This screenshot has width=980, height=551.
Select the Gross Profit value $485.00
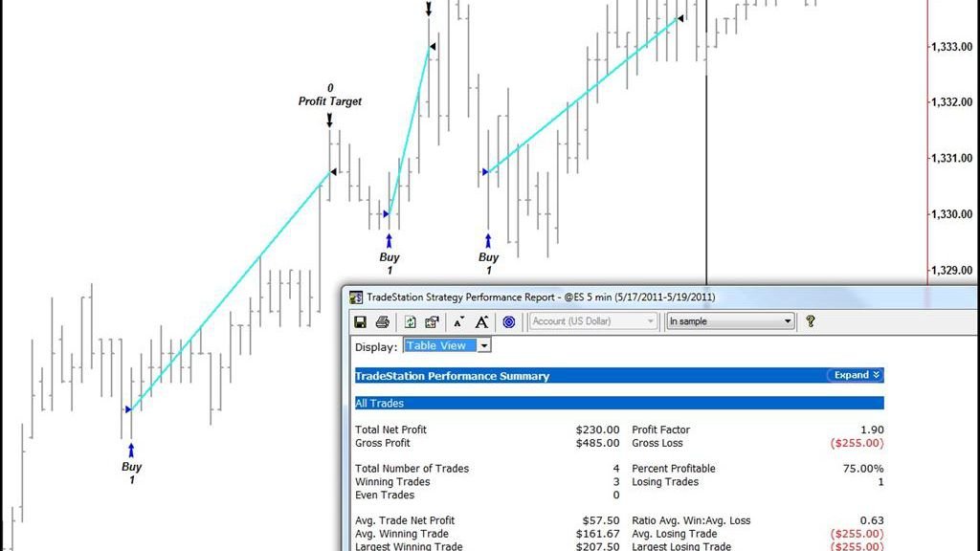point(597,443)
